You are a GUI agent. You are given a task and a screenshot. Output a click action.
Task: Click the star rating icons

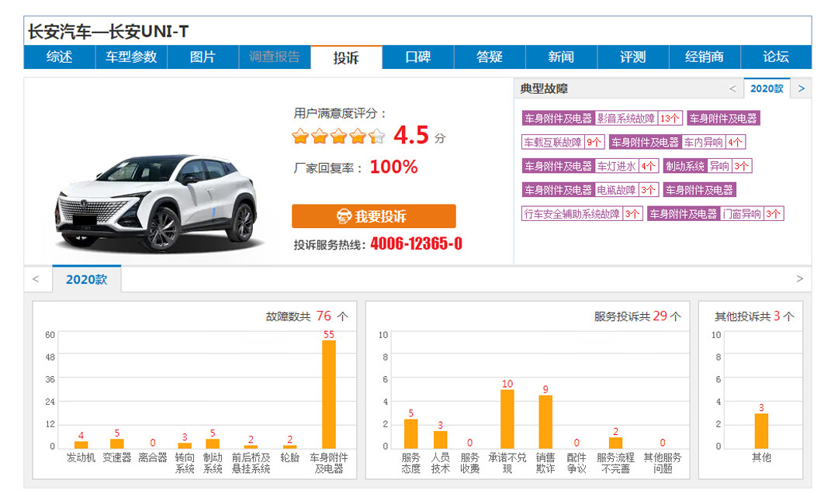[x=338, y=137]
